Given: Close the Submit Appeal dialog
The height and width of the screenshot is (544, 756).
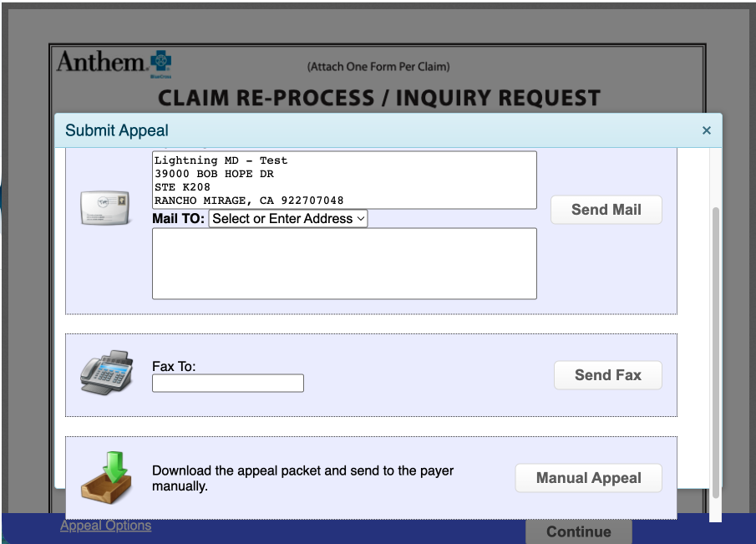Looking at the screenshot, I should [707, 130].
